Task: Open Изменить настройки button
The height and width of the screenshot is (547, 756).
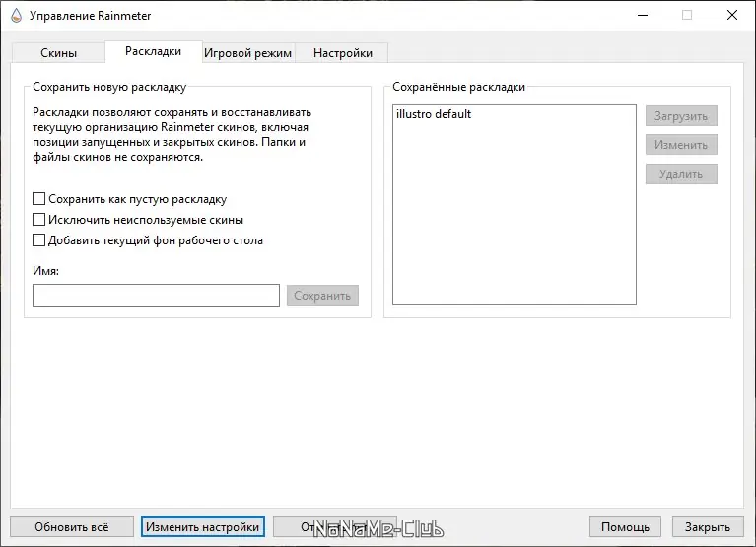Action: tap(202, 527)
